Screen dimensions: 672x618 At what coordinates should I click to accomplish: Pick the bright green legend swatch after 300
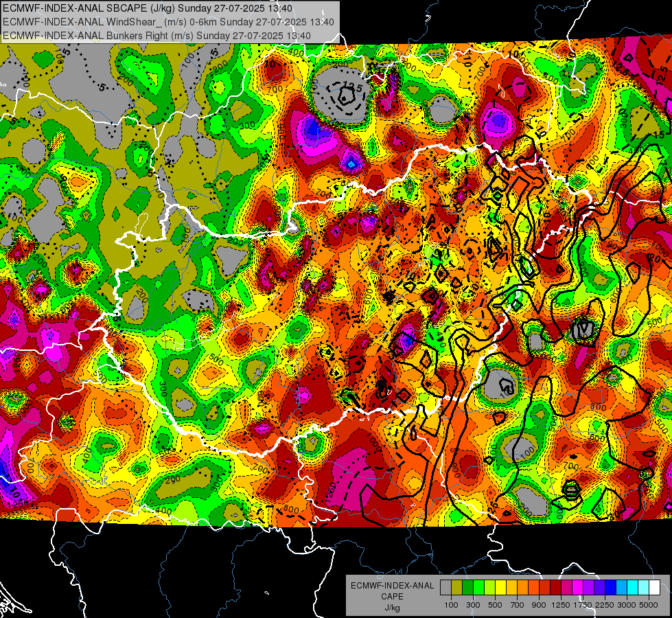click(478, 588)
